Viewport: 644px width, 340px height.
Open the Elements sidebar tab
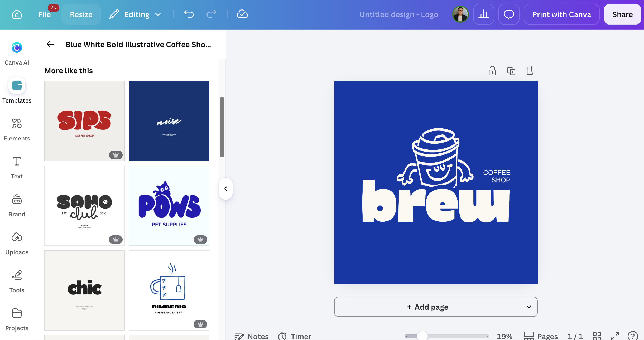click(x=17, y=129)
